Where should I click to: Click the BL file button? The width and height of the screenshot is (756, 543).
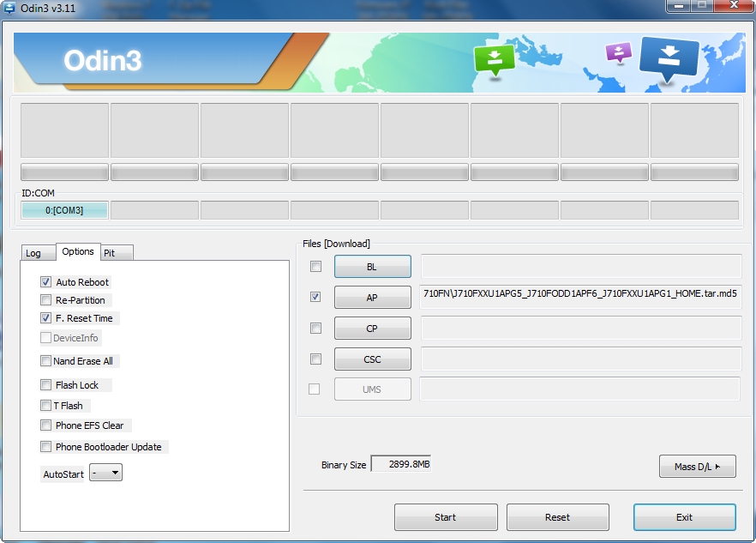click(x=373, y=267)
